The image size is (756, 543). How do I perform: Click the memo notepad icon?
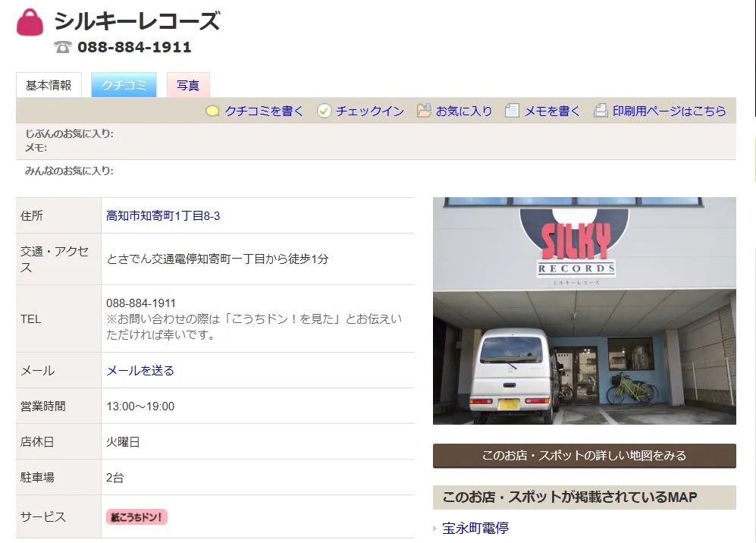click(x=513, y=111)
